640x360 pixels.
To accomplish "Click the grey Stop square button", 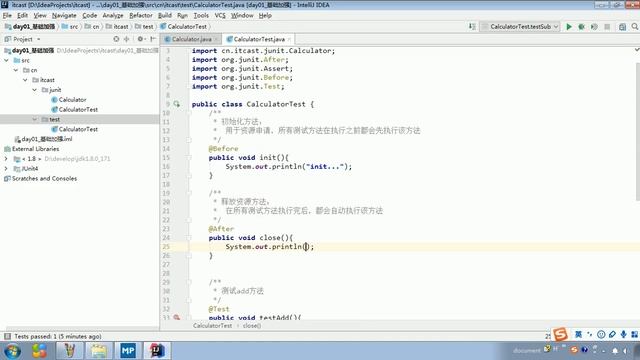I will (607, 27).
